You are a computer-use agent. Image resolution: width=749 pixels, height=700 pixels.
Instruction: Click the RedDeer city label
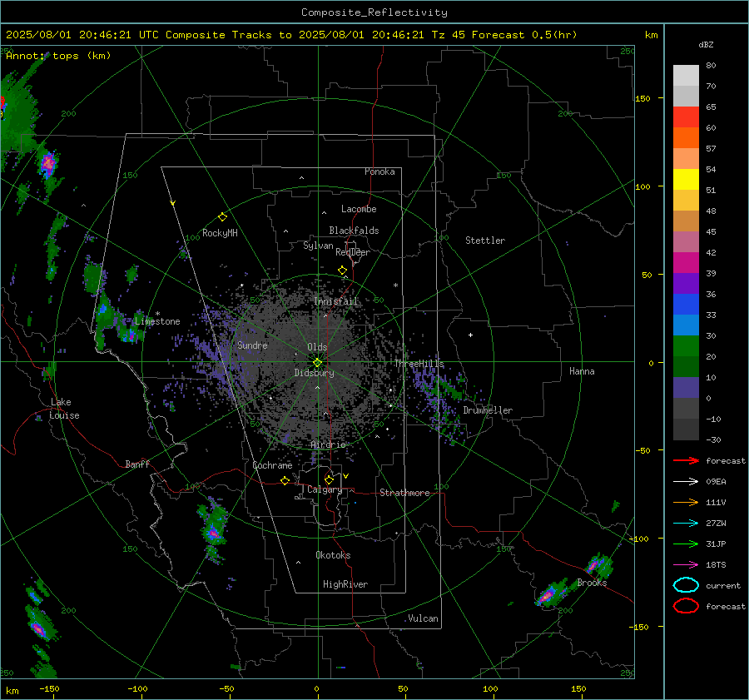click(353, 252)
